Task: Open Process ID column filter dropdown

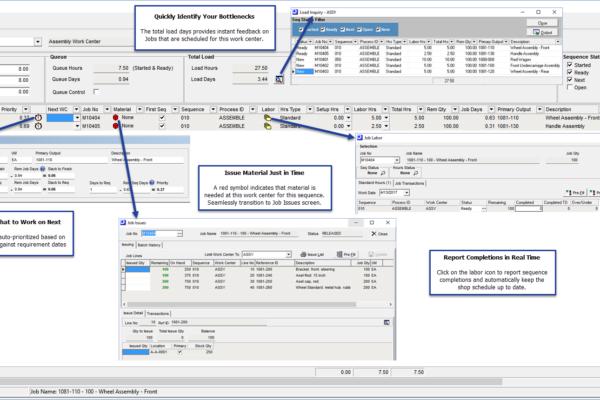Action: tap(253, 109)
